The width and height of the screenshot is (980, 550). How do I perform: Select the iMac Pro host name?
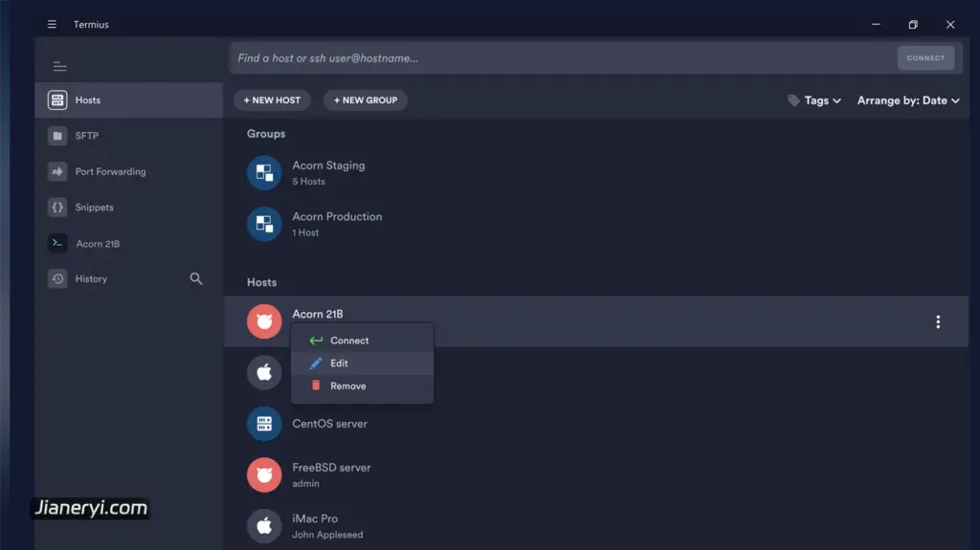[315, 518]
